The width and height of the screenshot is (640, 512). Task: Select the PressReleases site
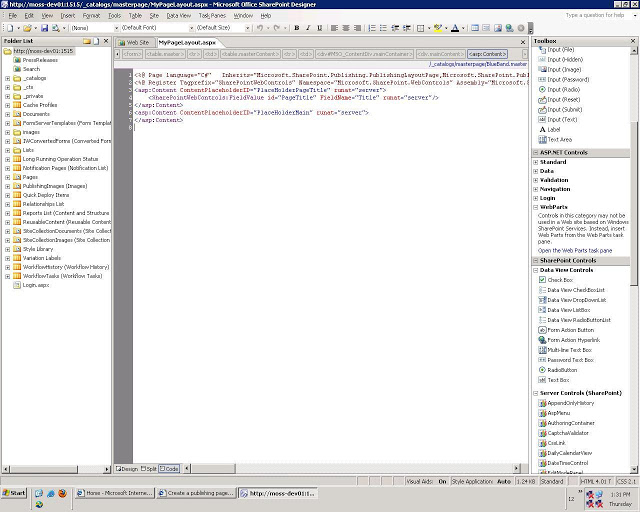click(x=36, y=60)
